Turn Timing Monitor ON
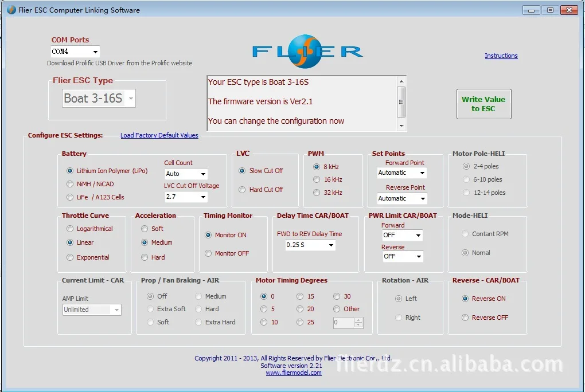 pyautogui.click(x=226, y=235)
